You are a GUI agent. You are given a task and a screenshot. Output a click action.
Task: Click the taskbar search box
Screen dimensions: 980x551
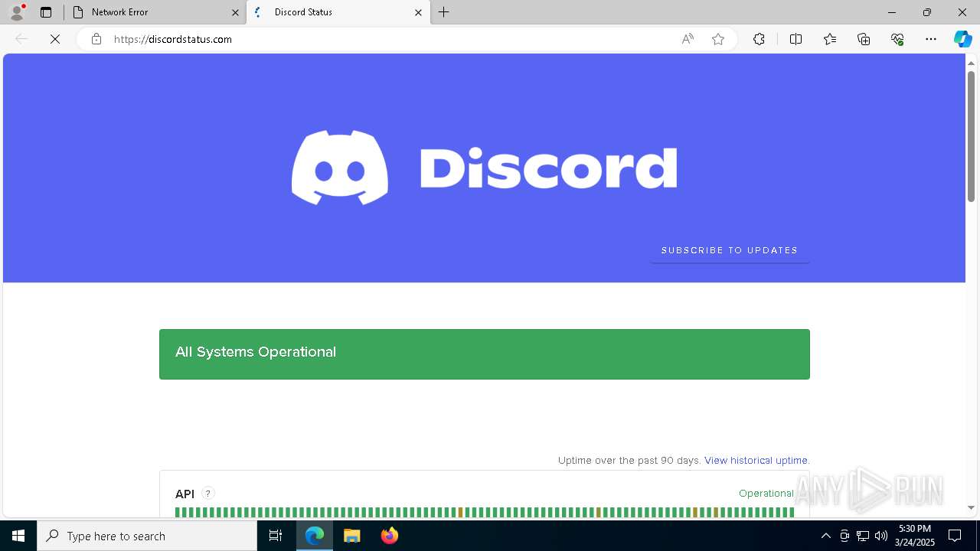tap(147, 536)
